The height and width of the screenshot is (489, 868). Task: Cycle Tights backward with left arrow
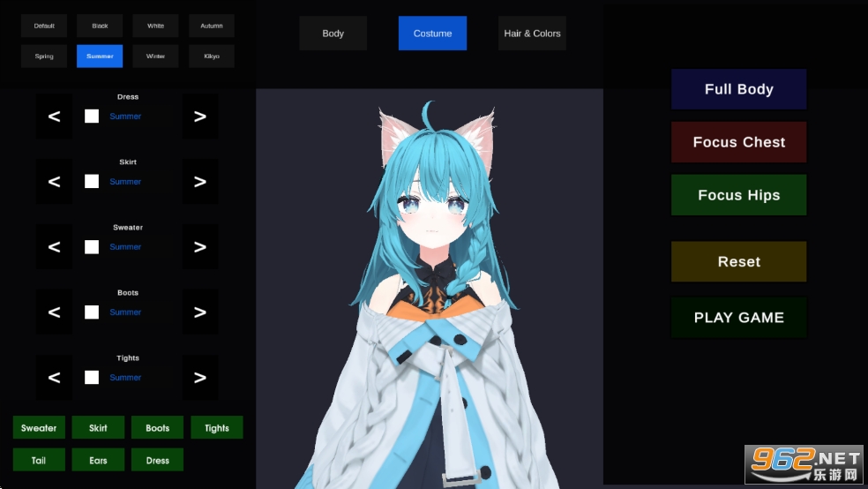pyautogui.click(x=54, y=378)
